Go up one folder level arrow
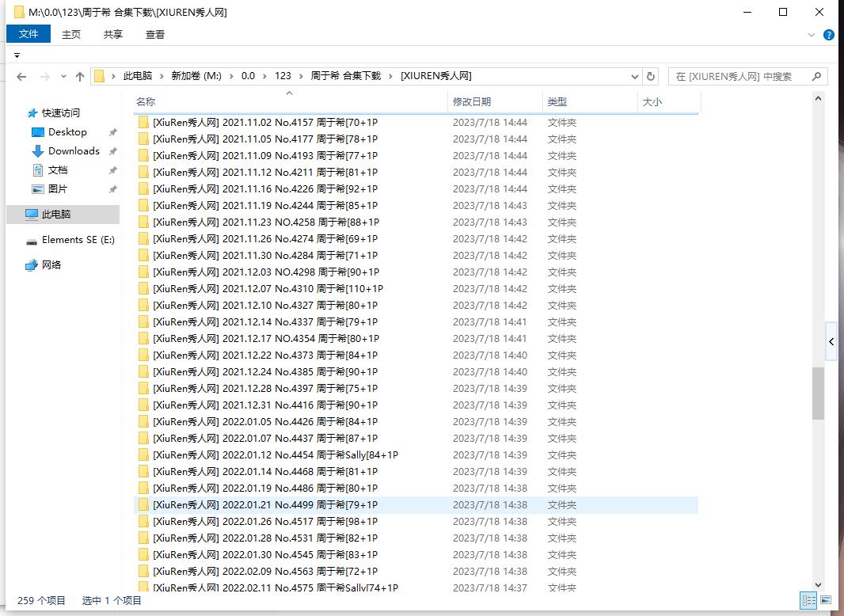This screenshot has width=844, height=616. click(80, 77)
